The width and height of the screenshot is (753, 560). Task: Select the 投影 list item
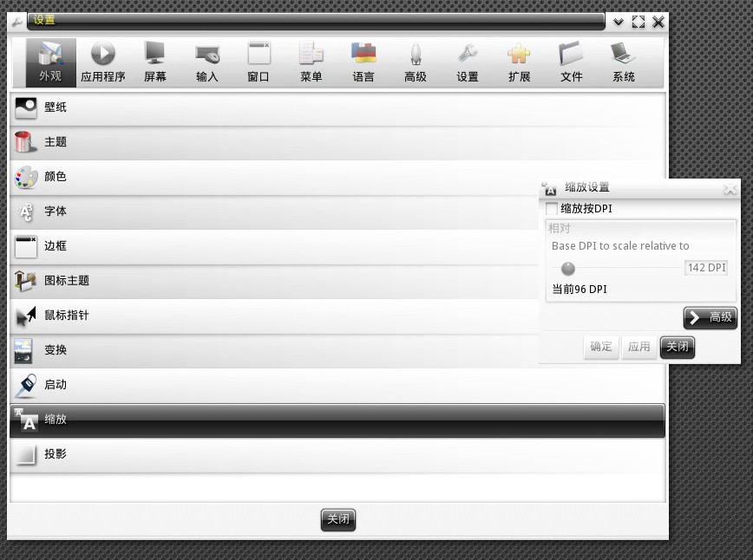click(337, 454)
